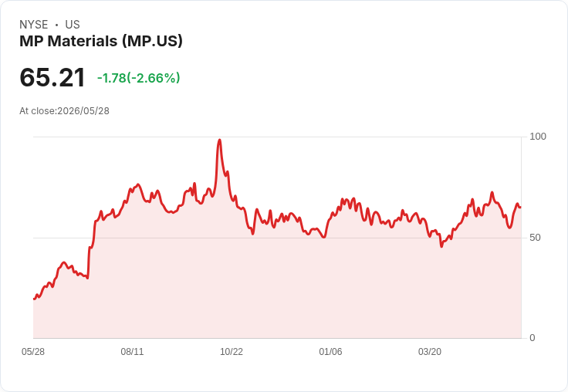Viewport: 568px width, 392px height.
Task: Click the 100 y-axis label
Action: point(538,137)
